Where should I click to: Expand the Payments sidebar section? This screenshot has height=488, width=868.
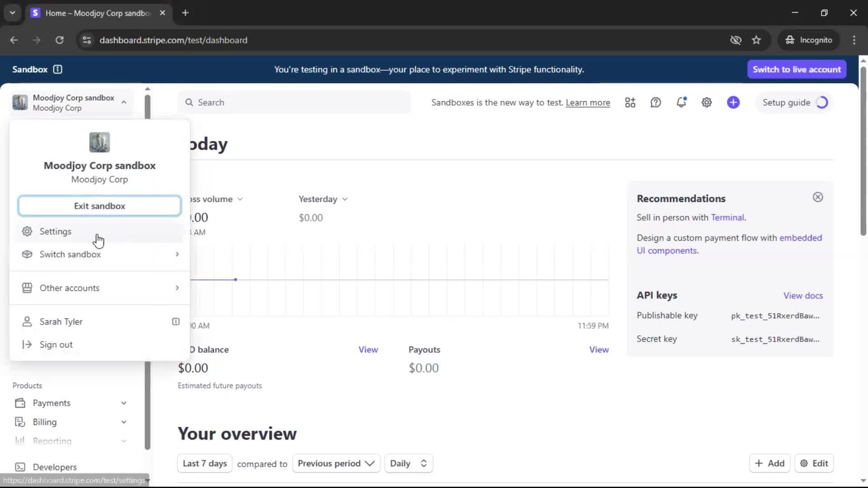123,403
